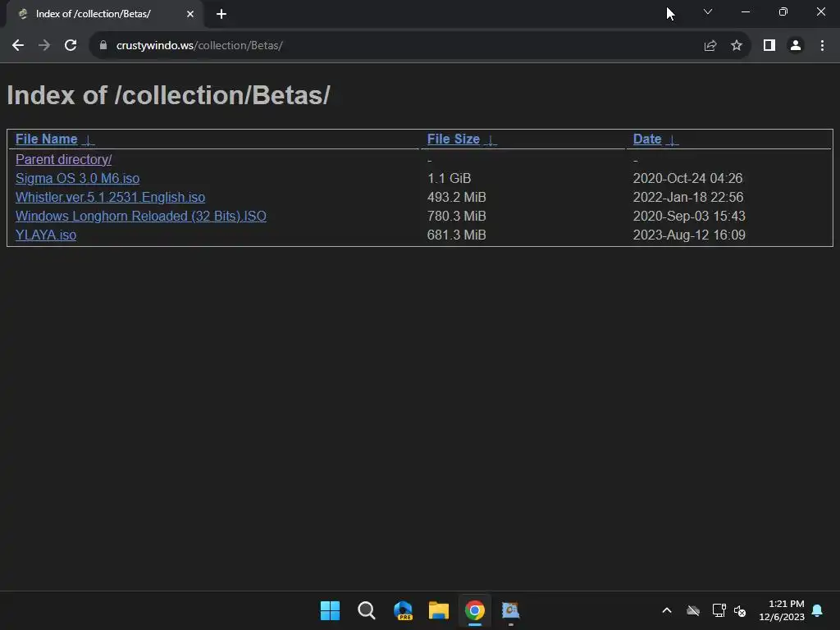Image resolution: width=840 pixels, height=630 pixels.
Task: Click descending arrow next to Date
Action: coord(672,140)
